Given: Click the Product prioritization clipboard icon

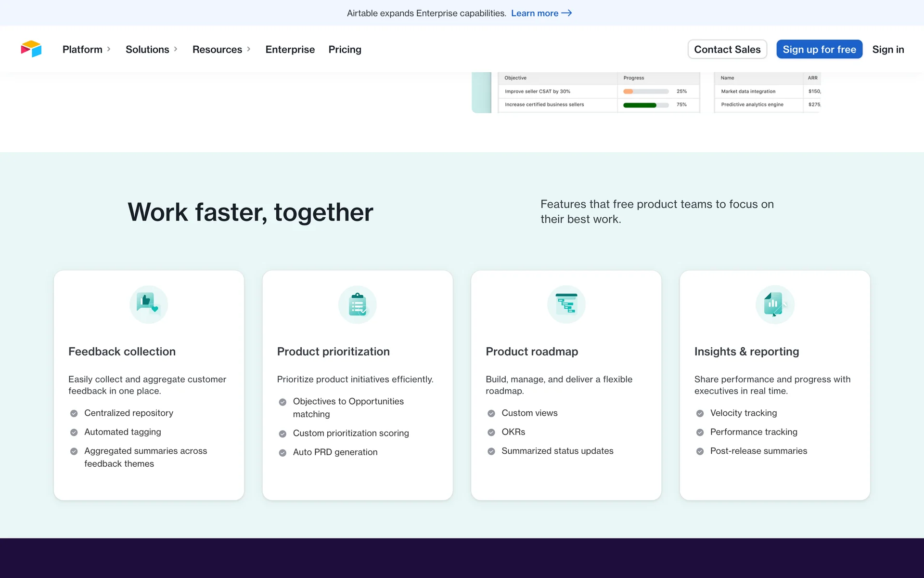Looking at the screenshot, I should pyautogui.click(x=357, y=304).
